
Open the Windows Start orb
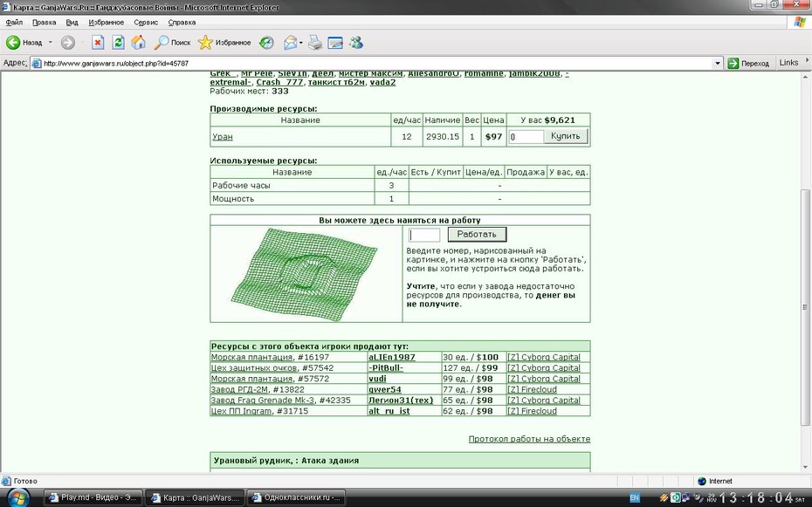point(17,497)
